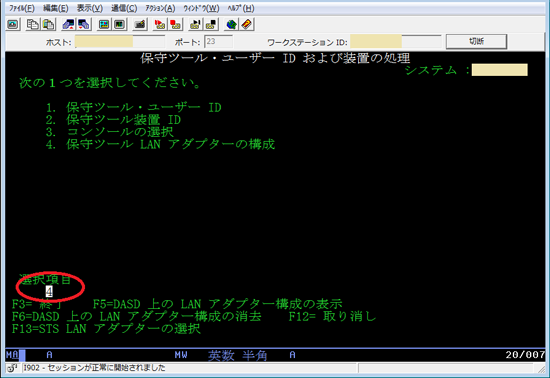This screenshot has width=550, height=378.
Task: Click F3=終了 function key text
Action: coord(38,304)
